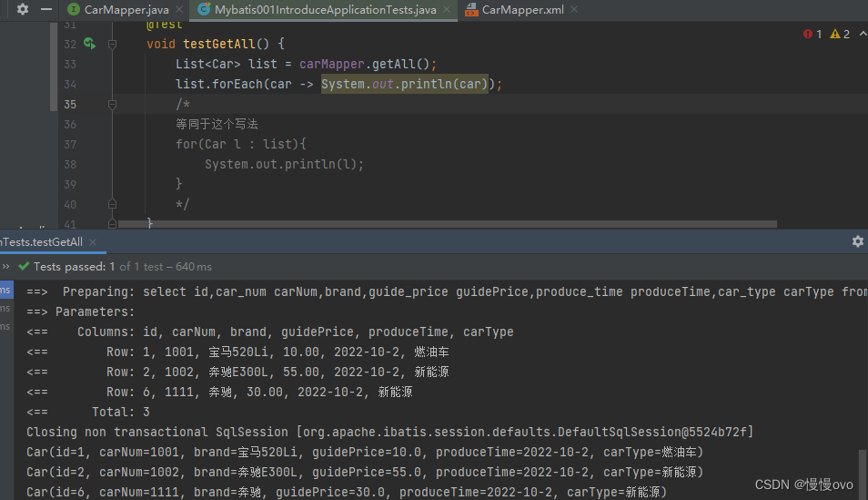Image resolution: width=868 pixels, height=500 pixels.
Task: Click the red error indicator in editor
Action: click(x=812, y=34)
